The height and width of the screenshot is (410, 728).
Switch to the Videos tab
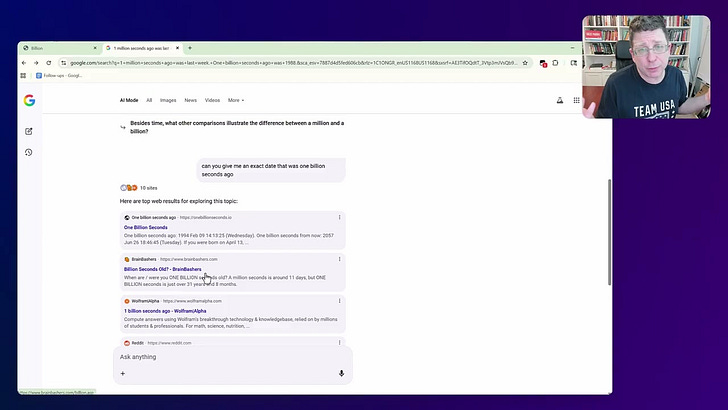(x=212, y=100)
